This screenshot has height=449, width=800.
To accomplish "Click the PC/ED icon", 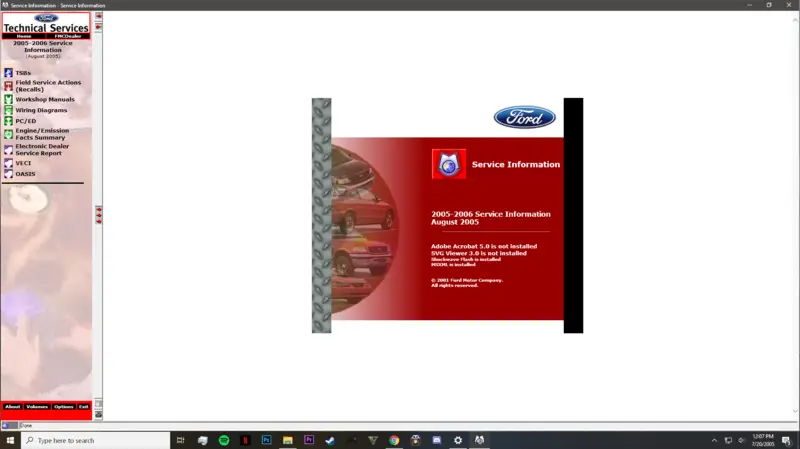I will click(x=8, y=121).
